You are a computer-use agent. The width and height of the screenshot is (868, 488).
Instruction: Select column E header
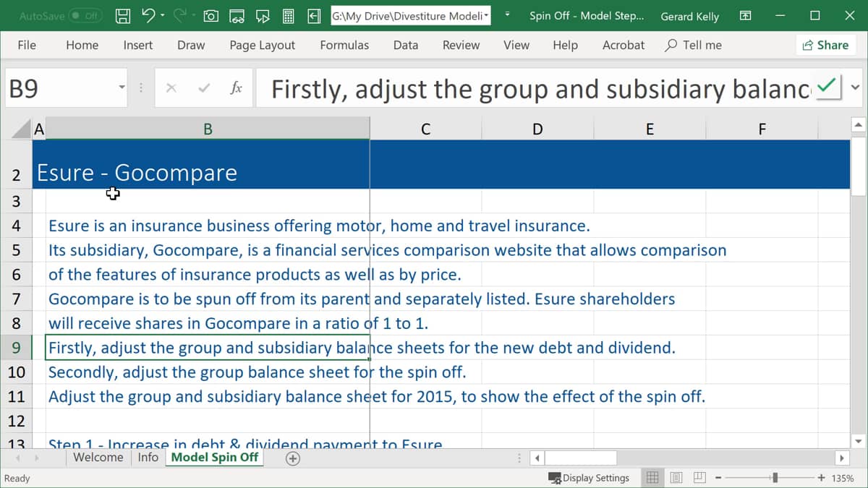tap(650, 129)
